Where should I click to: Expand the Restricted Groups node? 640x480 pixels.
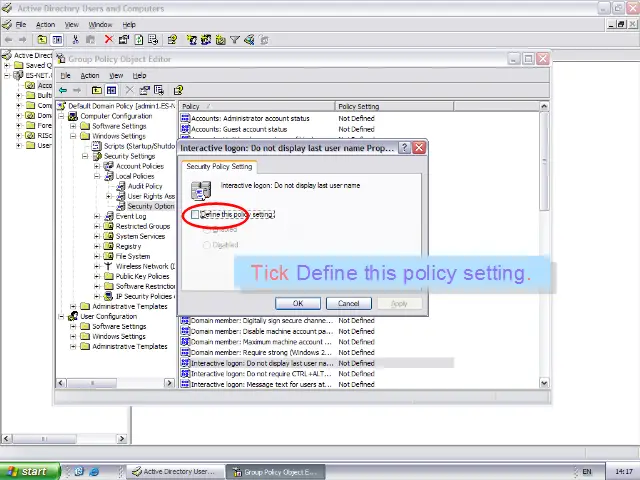[97, 226]
